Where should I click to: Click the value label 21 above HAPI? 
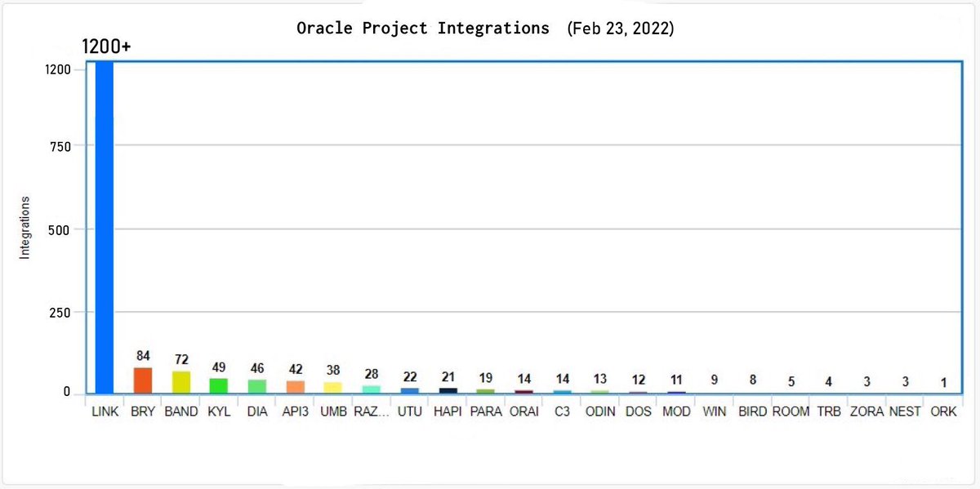448,376
